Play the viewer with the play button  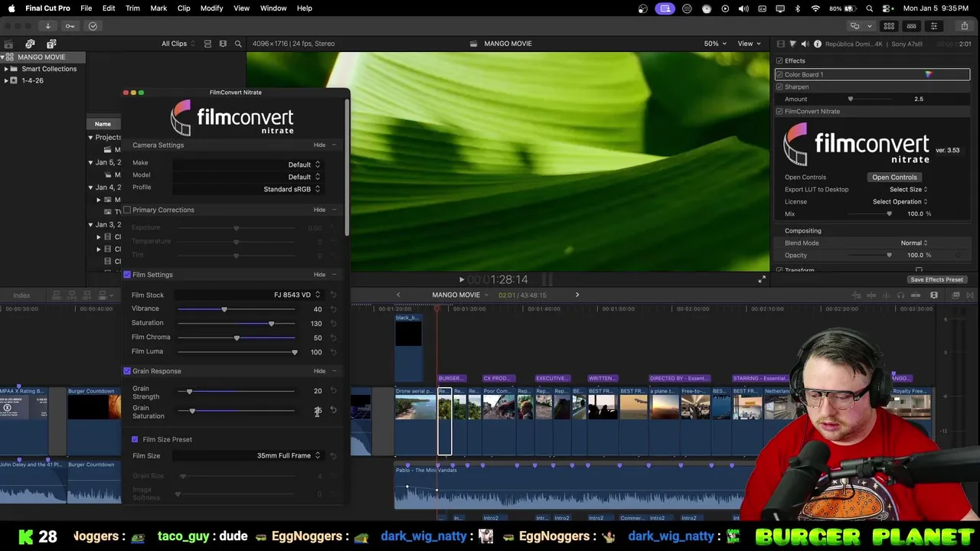461,280
